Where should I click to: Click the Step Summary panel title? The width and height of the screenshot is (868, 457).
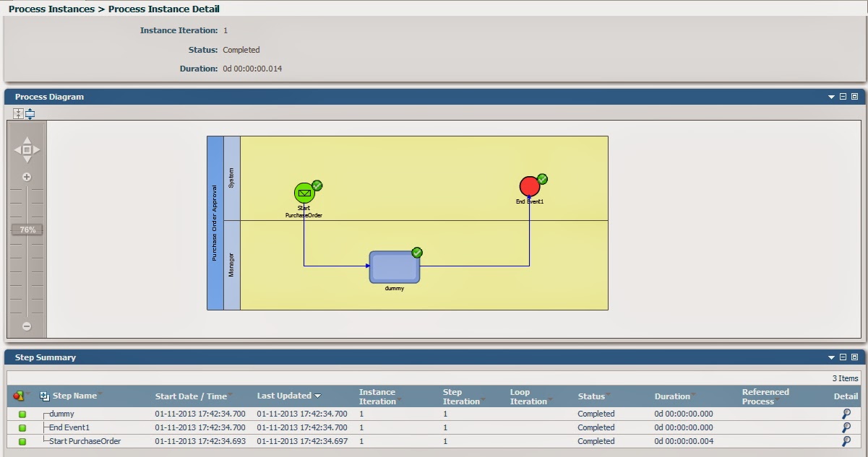[46, 357]
